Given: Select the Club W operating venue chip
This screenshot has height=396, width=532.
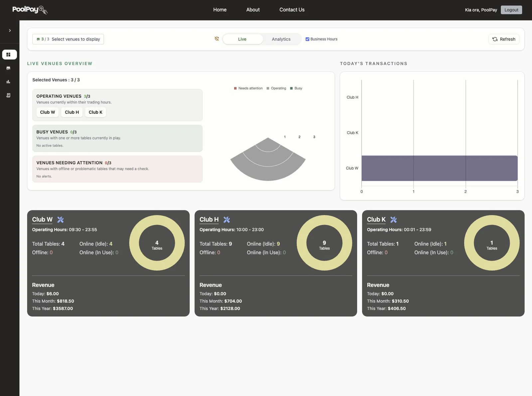Looking at the screenshot, I should coord(48,112).
